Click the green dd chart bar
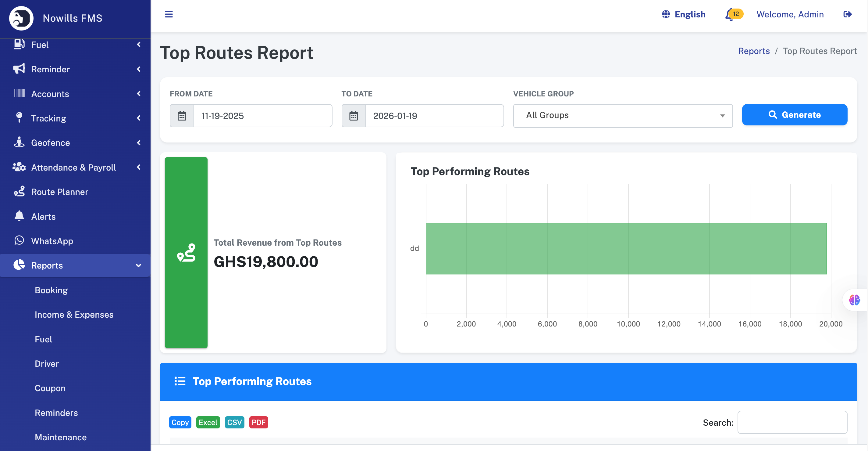Viewport: 868px width, 451px height. [626, 248]
